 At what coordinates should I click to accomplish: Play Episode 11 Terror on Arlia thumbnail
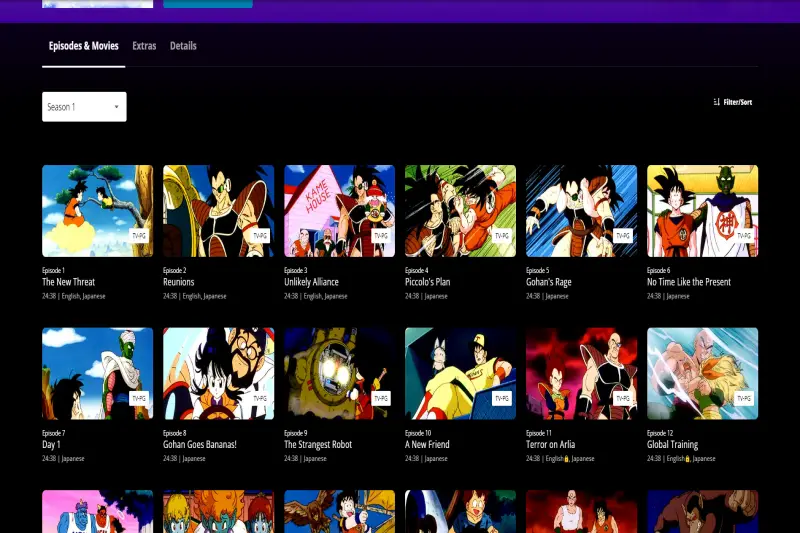pyautogui.click(x=581, y=373)
